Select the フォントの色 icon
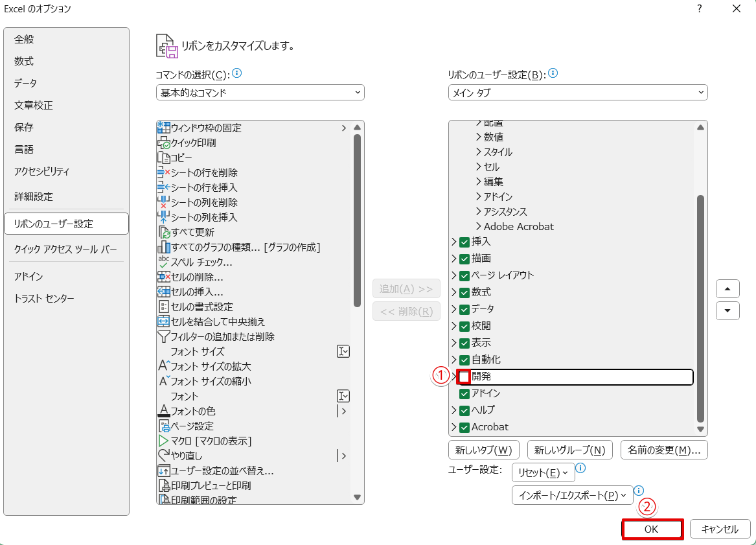The image size is (756, 545). (x=163, y=411)
